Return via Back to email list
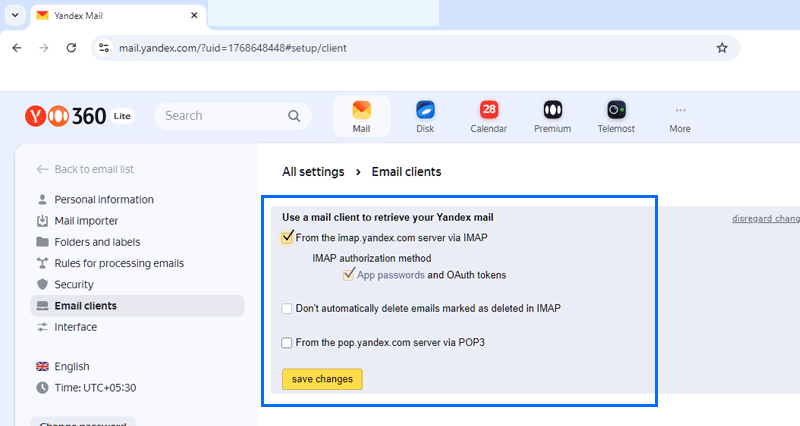The image size is (800, 426). click(x=85, y=169)
